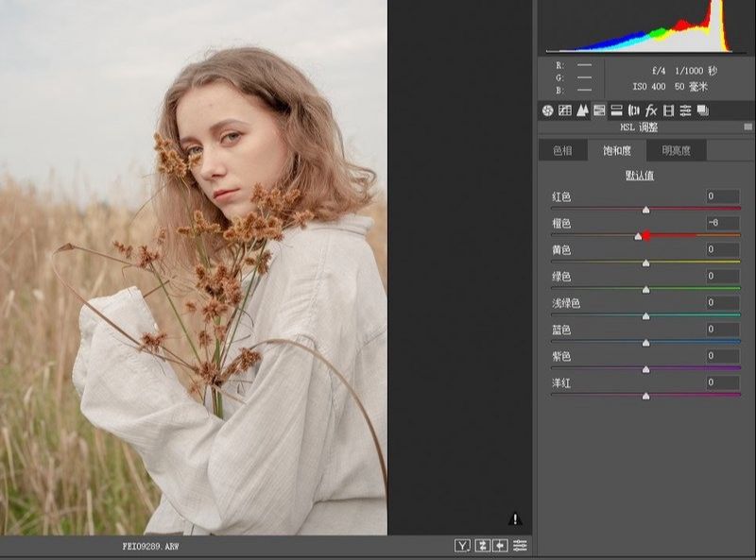This screenshot has height=560, width=756.
Task: Click the 紫色 slider label
Action: coord(561,357)
